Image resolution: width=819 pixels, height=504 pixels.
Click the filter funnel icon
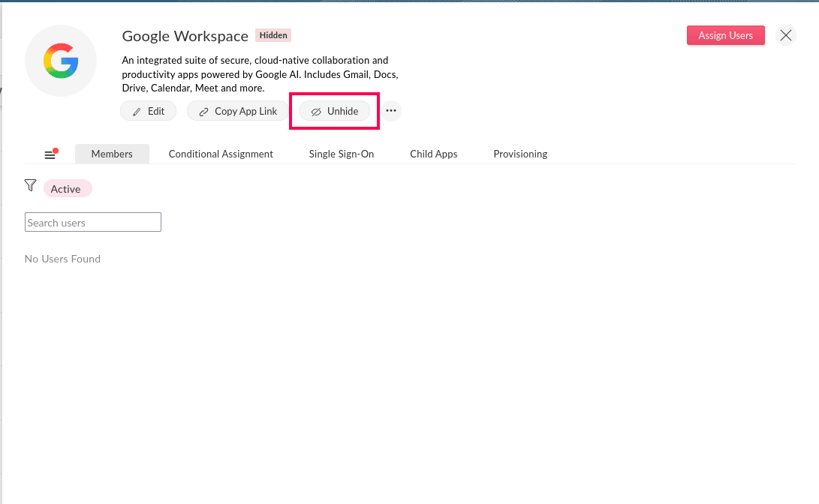click(30, 185)
